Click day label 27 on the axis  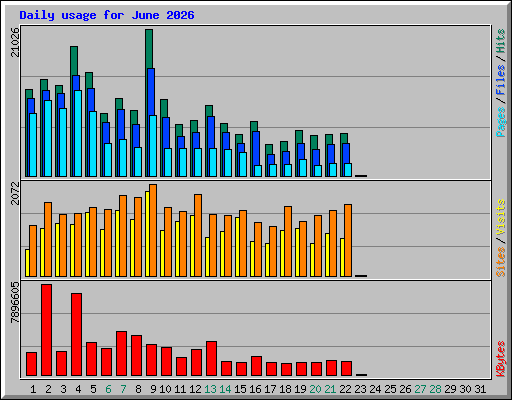420,389
